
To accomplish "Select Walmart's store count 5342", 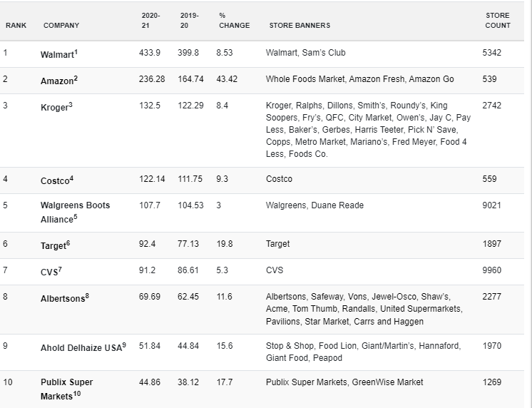I will click(491, 53).
